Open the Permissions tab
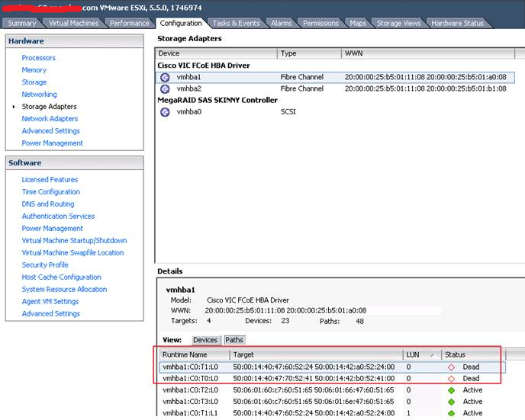 320,23
